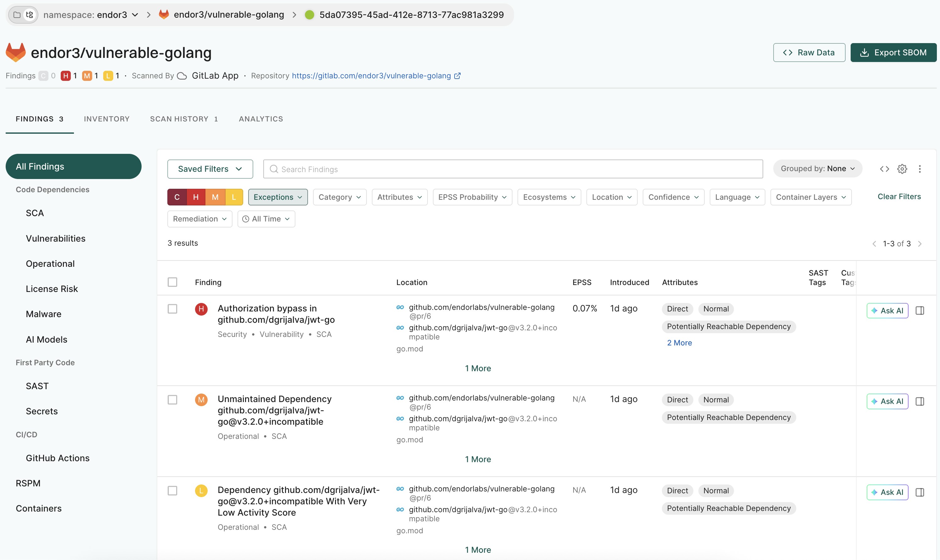
Task: Open the Saved Filters dropdown
Action: (x=210, y=169)
